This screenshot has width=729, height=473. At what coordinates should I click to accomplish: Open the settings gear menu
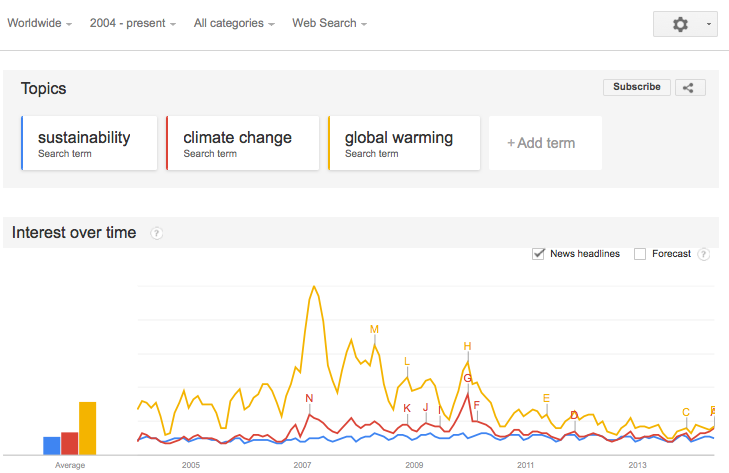685,24
